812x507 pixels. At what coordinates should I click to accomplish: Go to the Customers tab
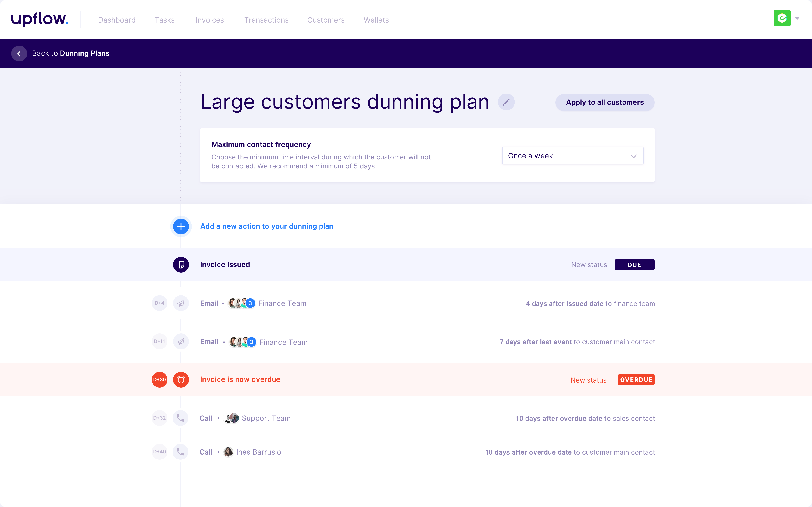326,20
